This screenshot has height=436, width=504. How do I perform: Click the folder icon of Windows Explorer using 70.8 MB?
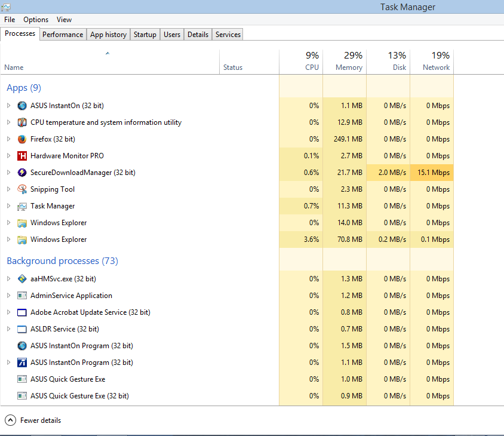[22, 240]
